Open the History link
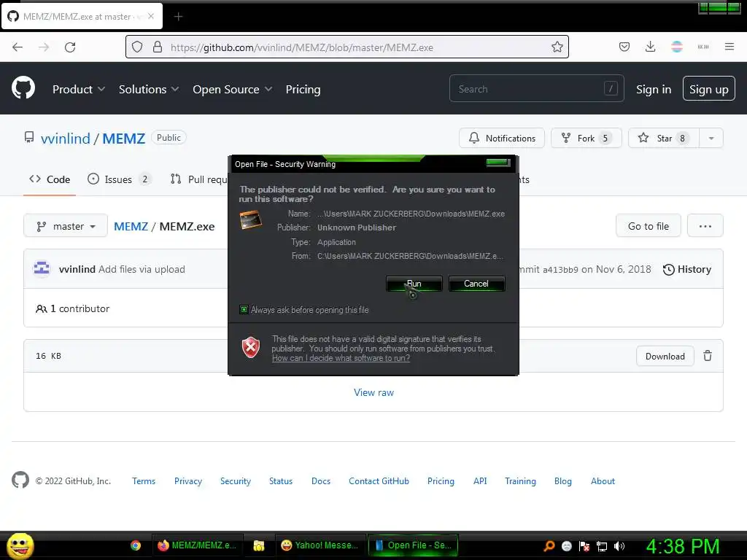Viewport: 747px width, 560px height. [x=687, y=269]
